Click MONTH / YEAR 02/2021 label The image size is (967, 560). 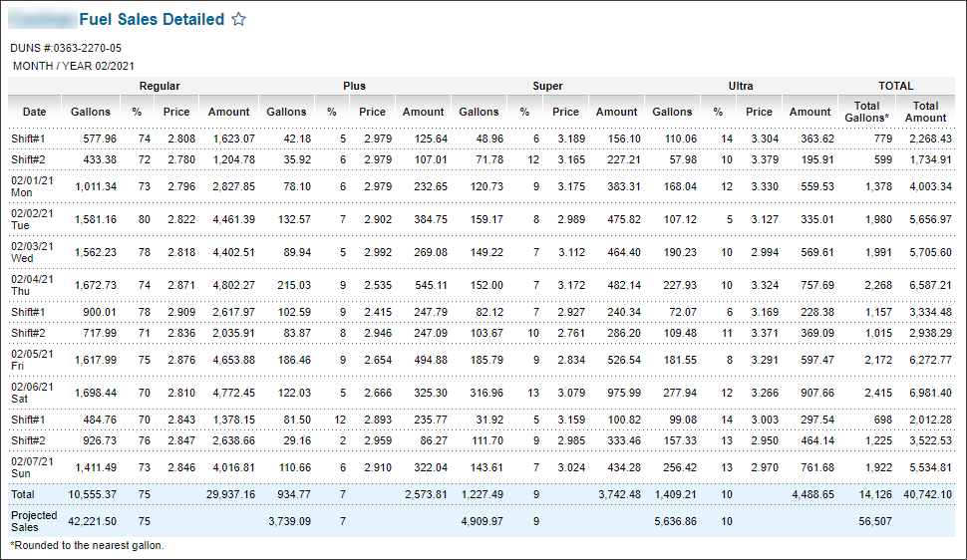74,66
